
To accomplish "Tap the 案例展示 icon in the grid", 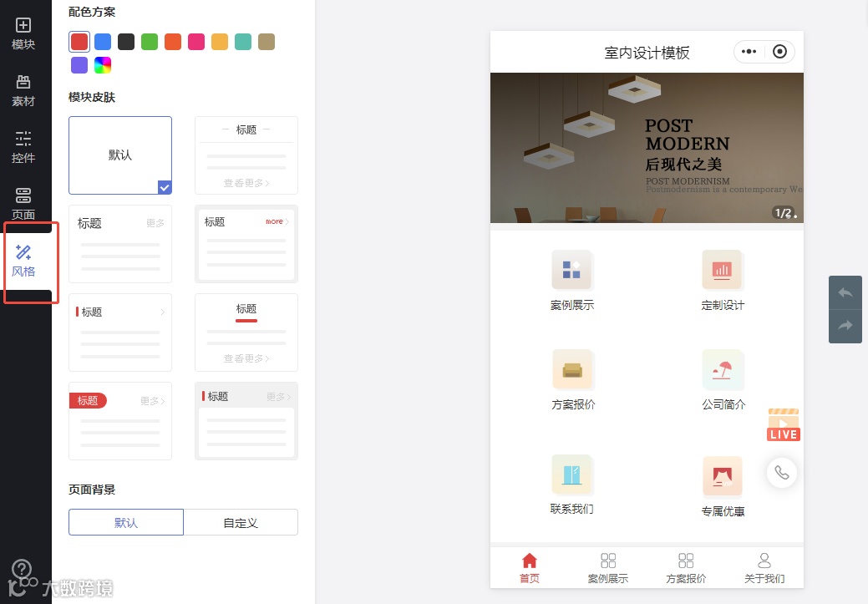I will 571,270.
